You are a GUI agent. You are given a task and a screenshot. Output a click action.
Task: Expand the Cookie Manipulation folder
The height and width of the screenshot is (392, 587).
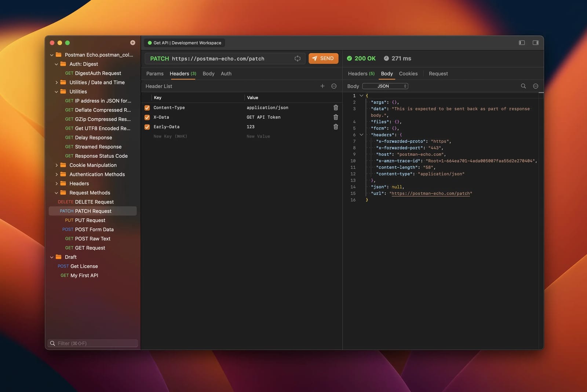tap(56, 165)
